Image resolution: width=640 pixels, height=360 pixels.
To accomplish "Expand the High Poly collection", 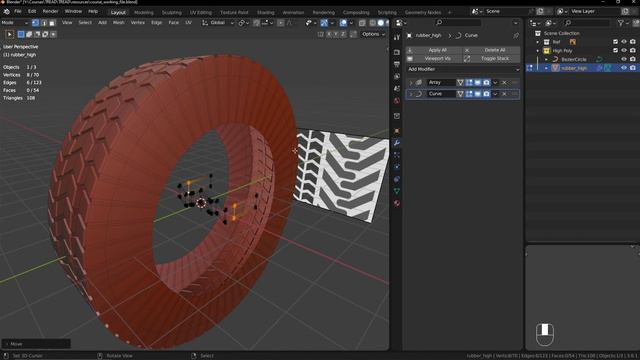I will 538,51.
